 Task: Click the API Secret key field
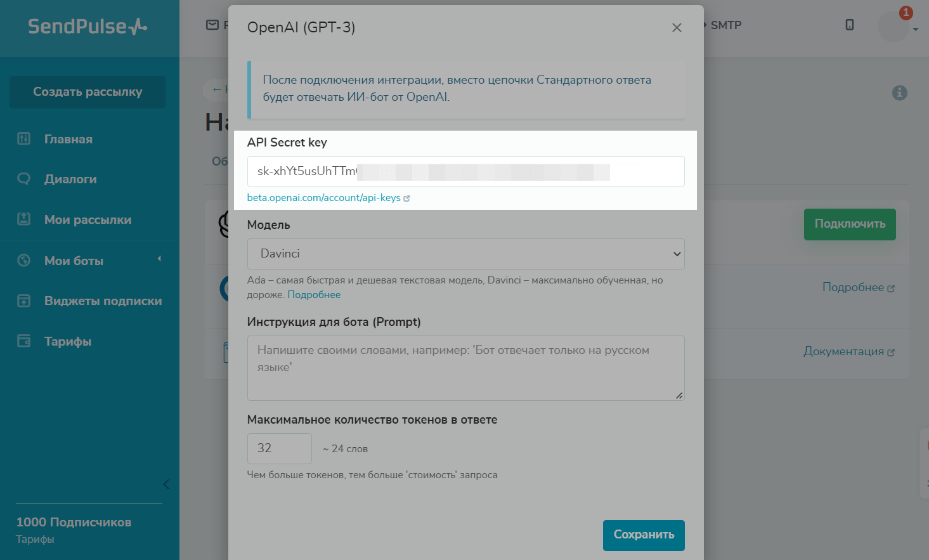pyautogui.click(x=465, y=172)
